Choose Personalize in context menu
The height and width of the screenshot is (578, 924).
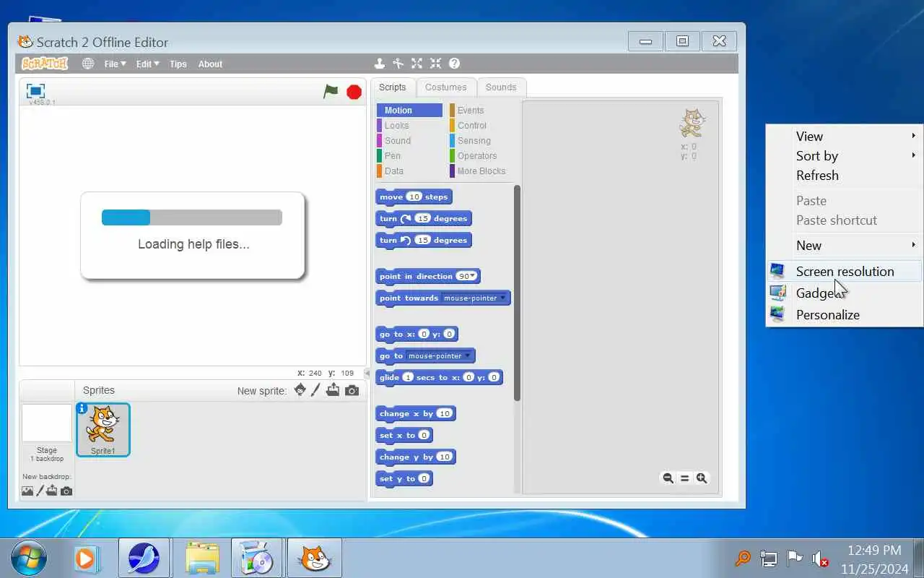[x=845, y=314]
